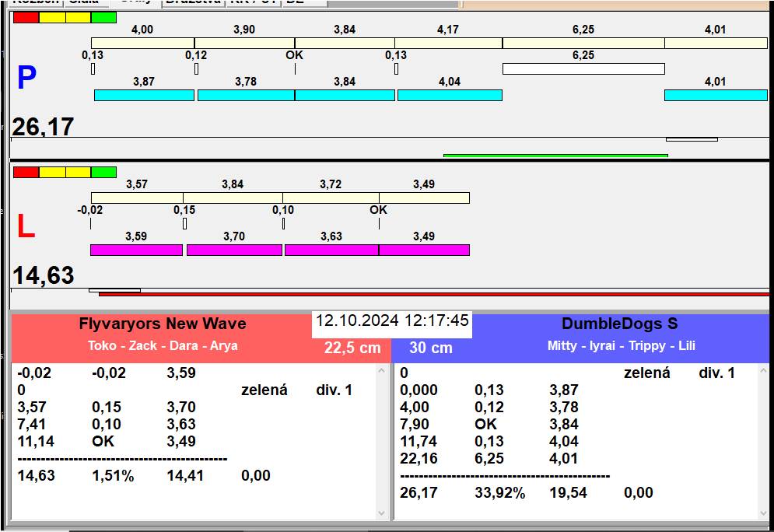Click the 33,92% value in the DumbleDogs results
Image resolution: width=774 pixels, height=532 pixels.
(x=500, y=493)
